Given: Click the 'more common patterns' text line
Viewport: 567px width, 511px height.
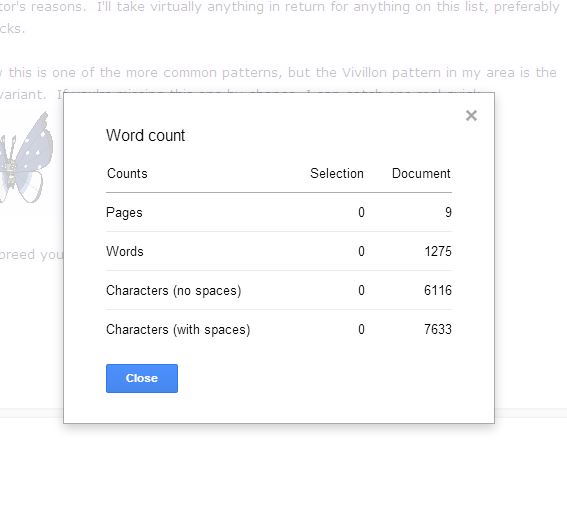Looking at the screenshot, I should (278, 73).
